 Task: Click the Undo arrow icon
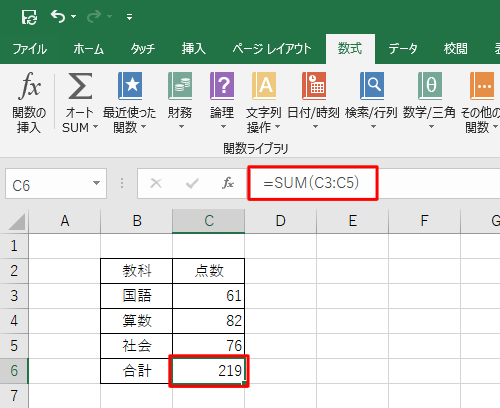point(58,16)
